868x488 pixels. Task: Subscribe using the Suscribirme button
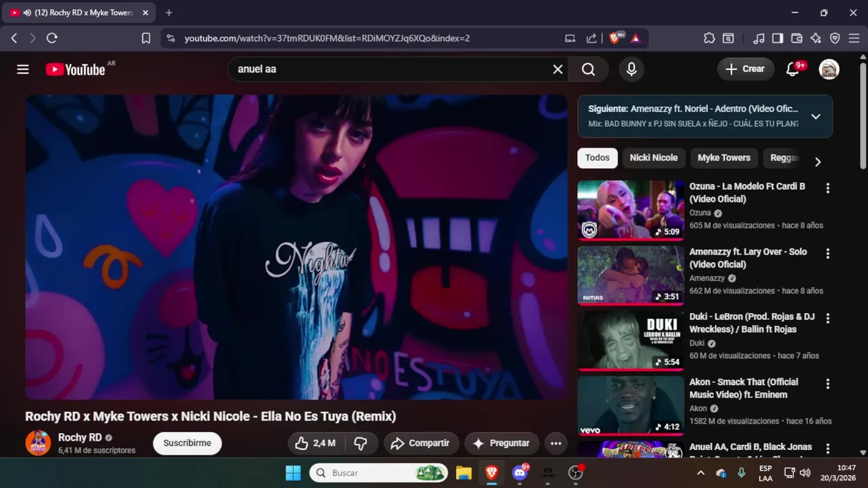pyautogui.click(x=187, y=443)
